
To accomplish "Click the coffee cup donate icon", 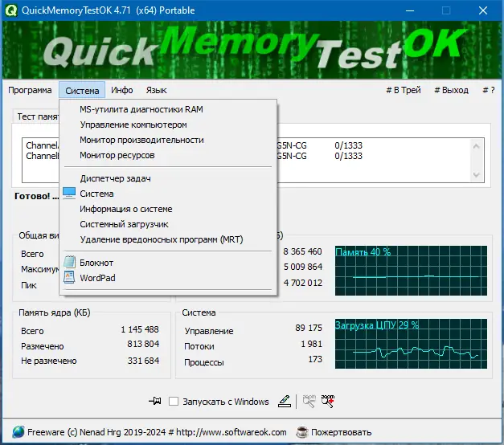I will pos(301,432).
